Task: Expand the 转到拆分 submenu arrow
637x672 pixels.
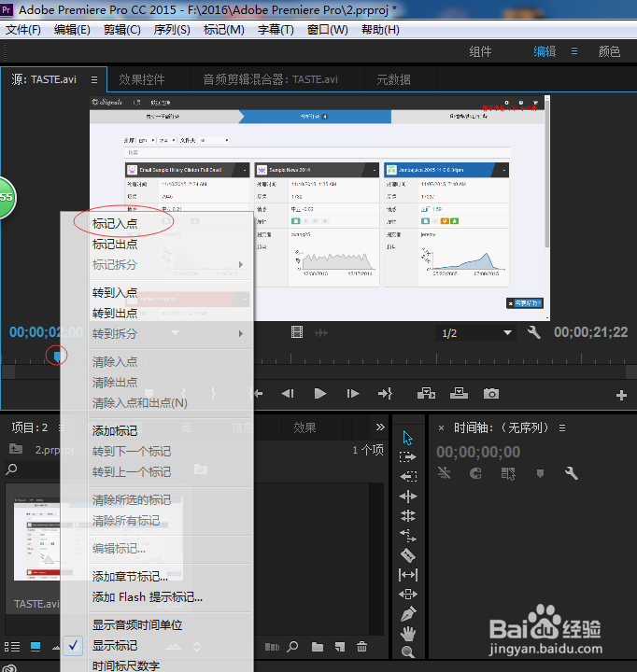Action: coord(241,333)
